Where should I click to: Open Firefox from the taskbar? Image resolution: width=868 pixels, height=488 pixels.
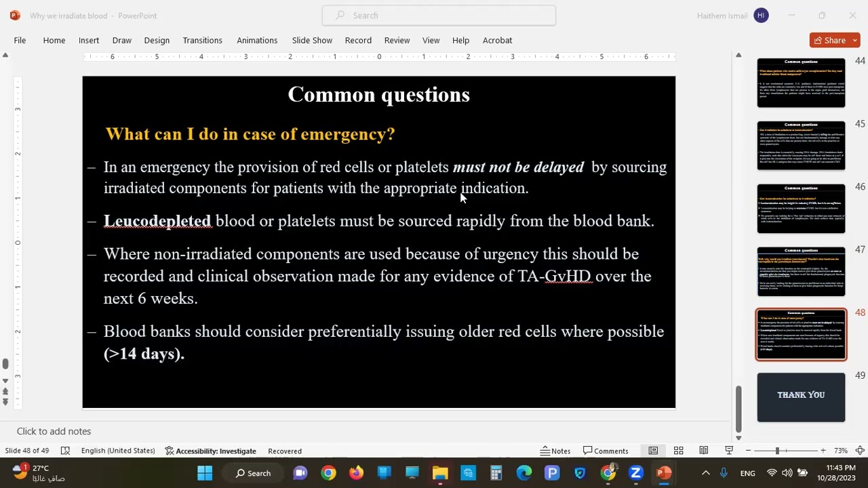356,473
